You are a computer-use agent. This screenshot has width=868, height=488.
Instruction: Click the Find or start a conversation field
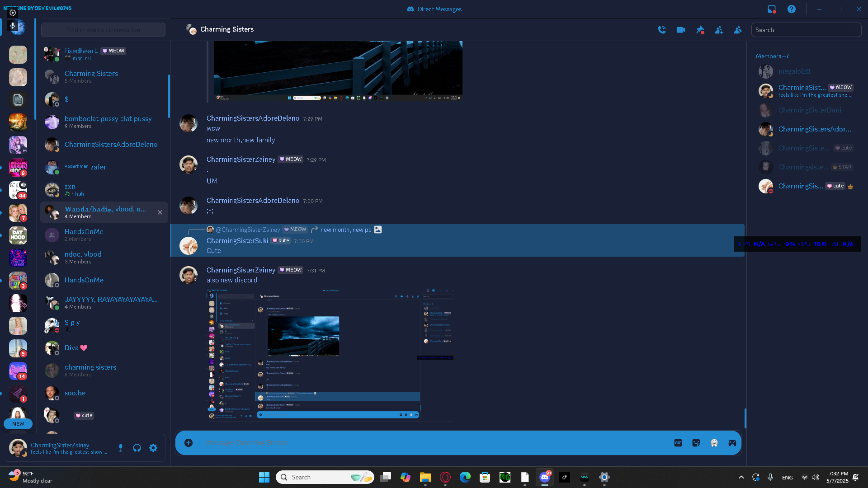coord(103,30)
